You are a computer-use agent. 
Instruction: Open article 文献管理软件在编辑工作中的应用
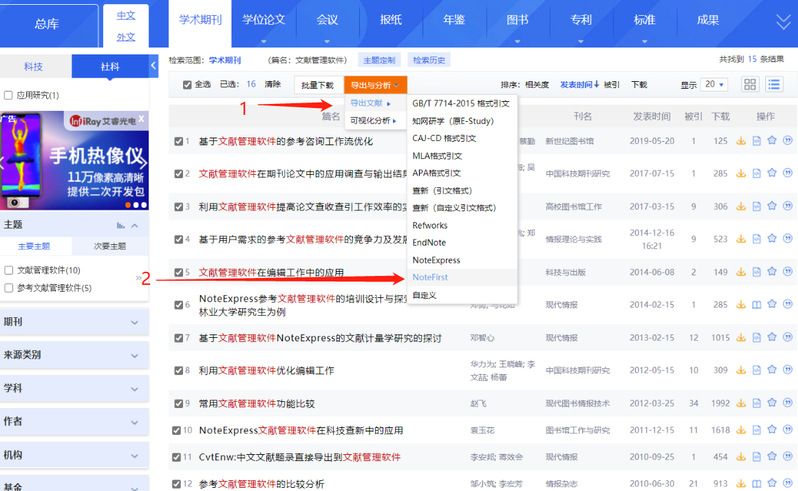(x=271, y=272)
